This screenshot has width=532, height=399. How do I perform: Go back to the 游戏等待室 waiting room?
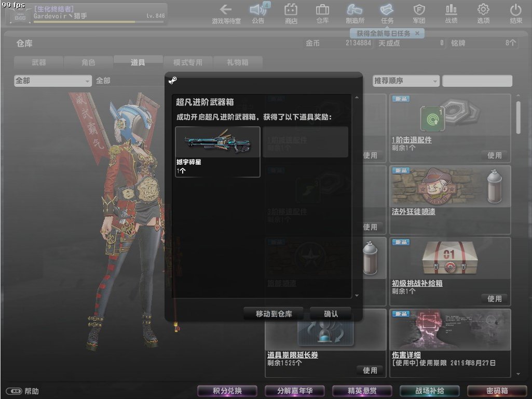click(226, 14)
